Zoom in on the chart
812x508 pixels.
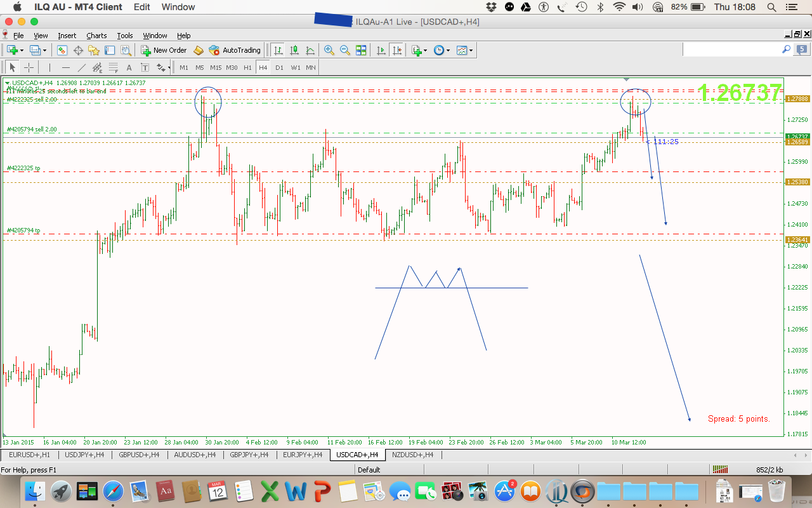click(328, 50)
